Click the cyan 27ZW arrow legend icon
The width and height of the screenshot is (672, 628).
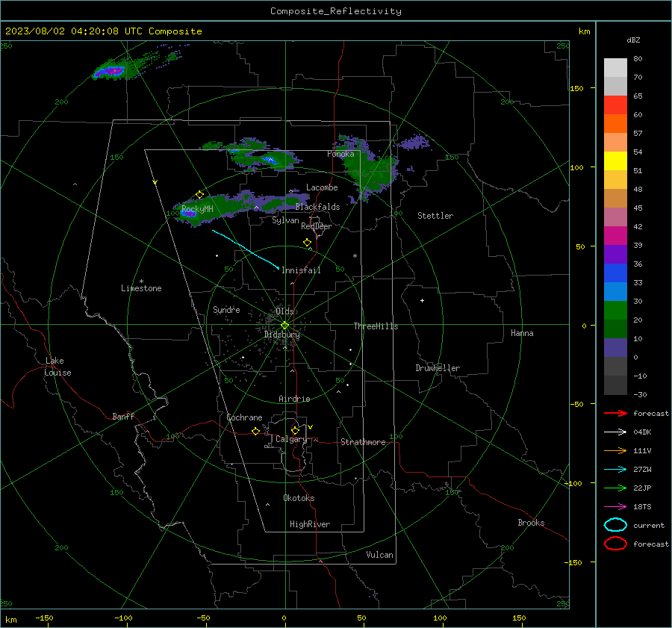click(x=615, y=470)
